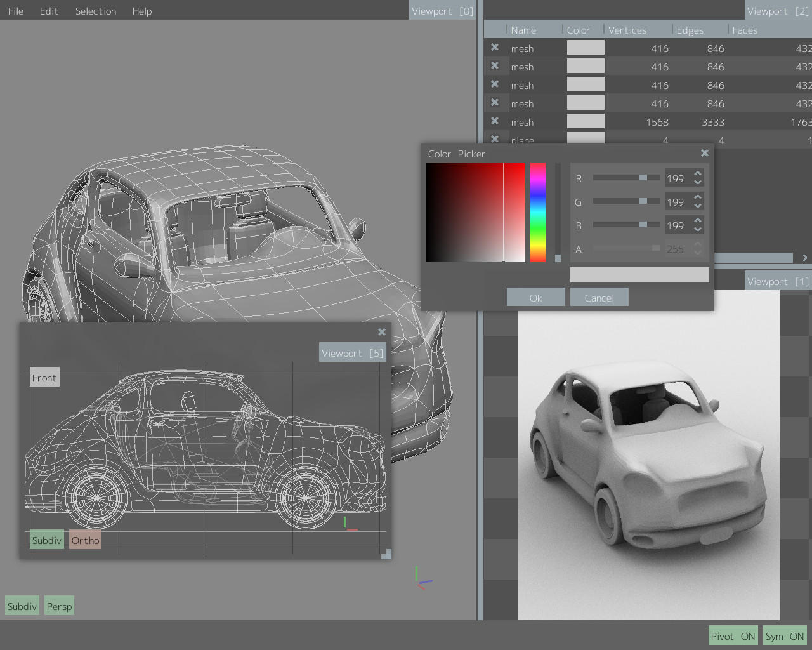
Task: Toggle the Ortho button in Viewport [5]
Action: point(85,540)
